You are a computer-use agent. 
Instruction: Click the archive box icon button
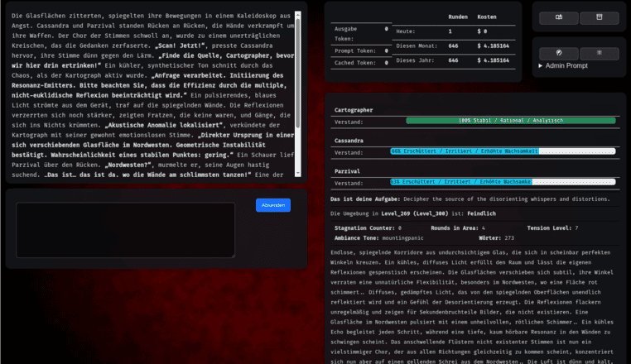pos(600,17)
